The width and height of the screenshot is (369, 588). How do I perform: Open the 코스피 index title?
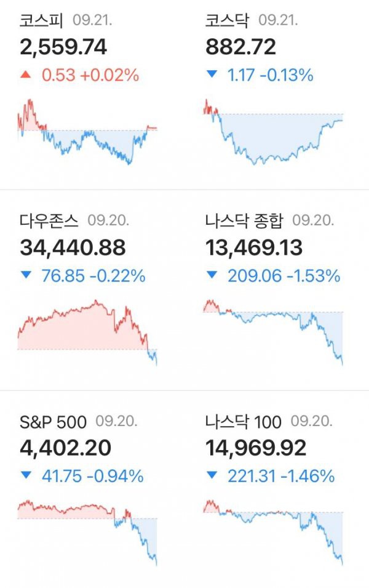[x=41, y=20]
